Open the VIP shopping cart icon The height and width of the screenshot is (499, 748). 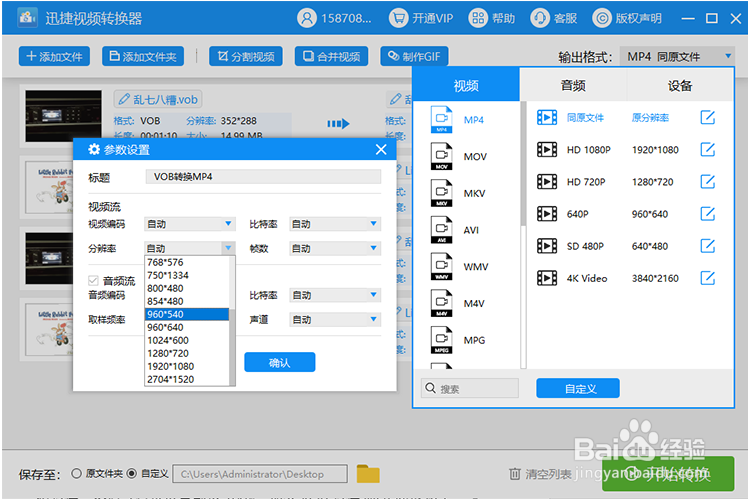[398, 18]
